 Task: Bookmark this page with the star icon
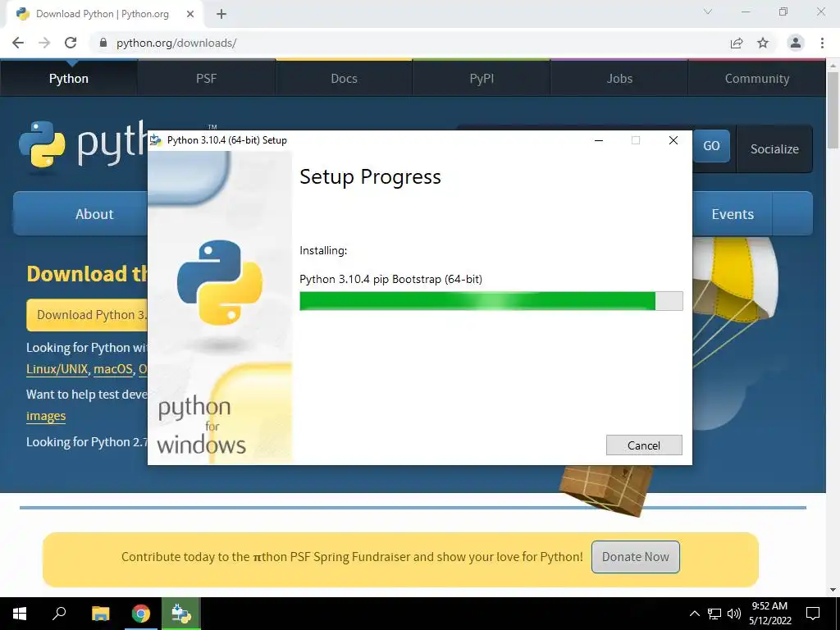pos(763,43)
